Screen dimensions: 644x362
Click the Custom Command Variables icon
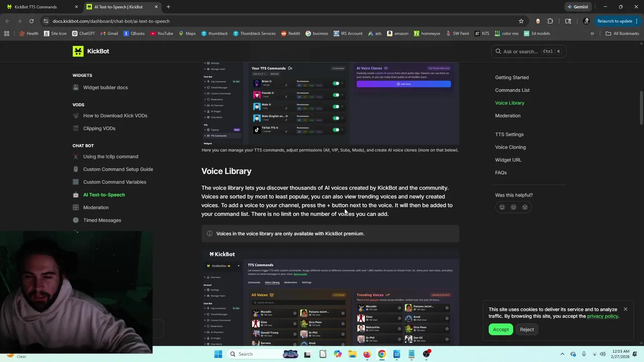tap(75, 182)
